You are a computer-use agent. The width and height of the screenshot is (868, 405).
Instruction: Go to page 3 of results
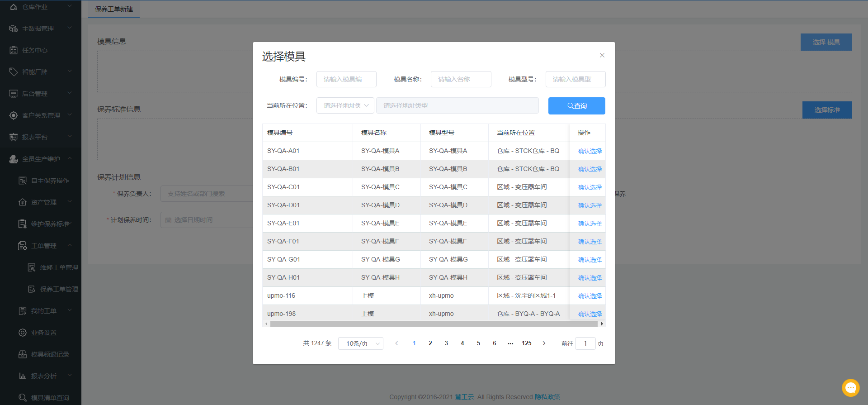coord(446,343)
